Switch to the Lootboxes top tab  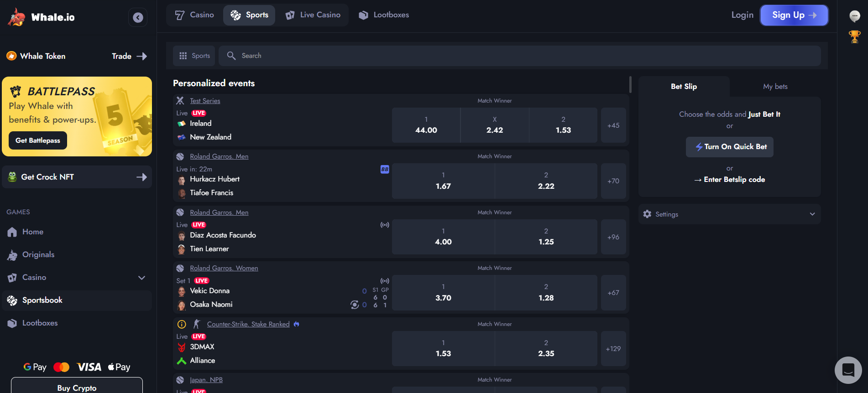pos(384,15)
